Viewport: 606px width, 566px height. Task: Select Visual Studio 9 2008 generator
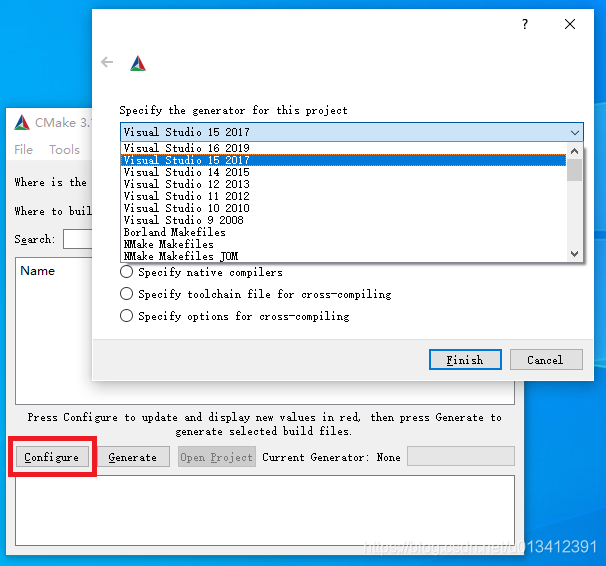click(343, 220)
